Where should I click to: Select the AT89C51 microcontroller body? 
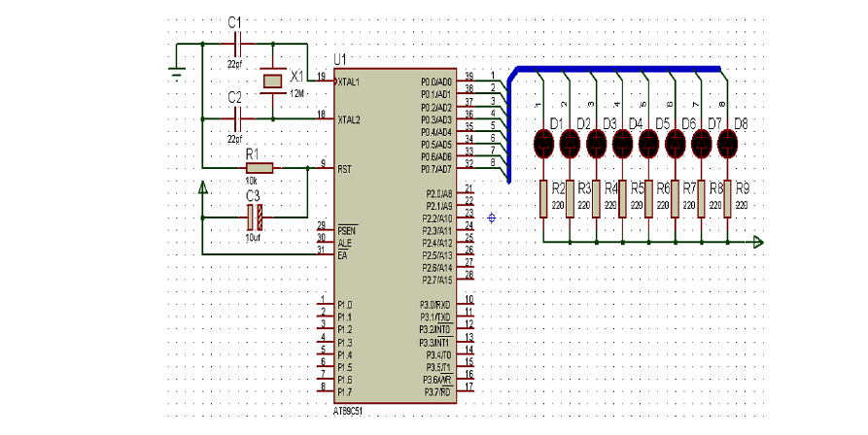pyautogui.click(x=393, y=233)
